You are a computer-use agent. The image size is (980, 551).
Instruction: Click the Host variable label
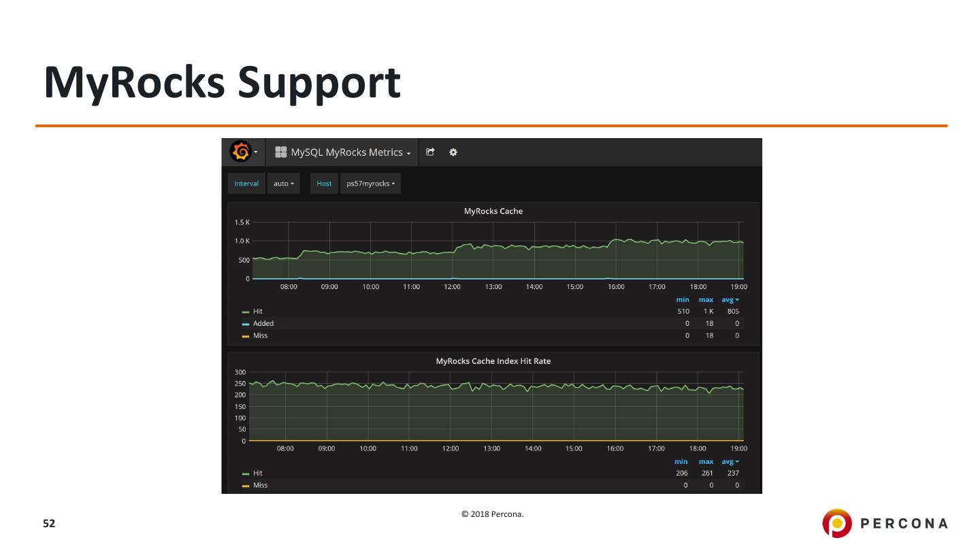(325, 184)
